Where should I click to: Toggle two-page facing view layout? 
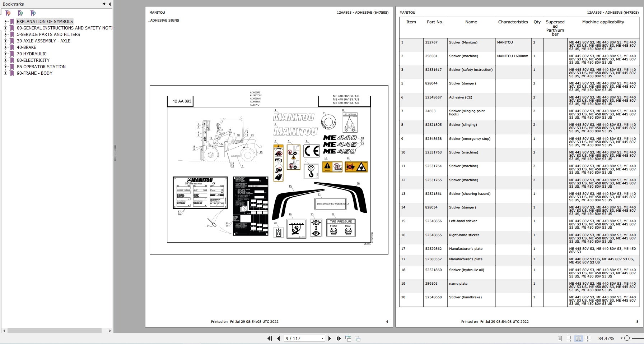(x=578, y=338)
